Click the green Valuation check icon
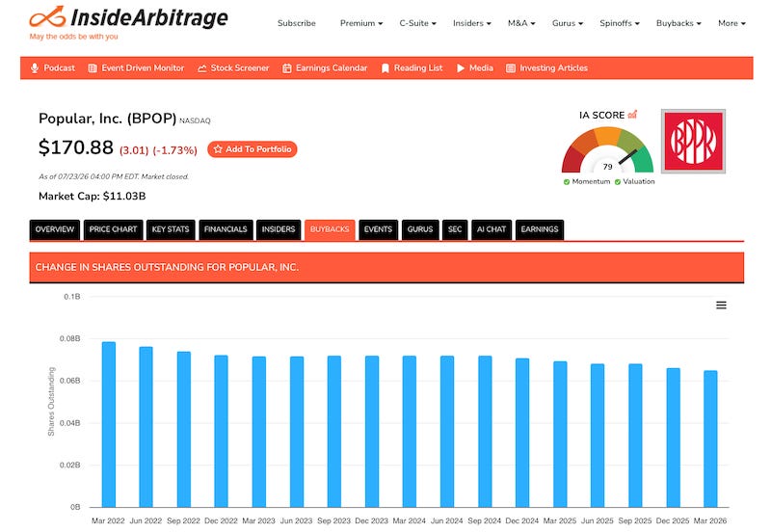Screen dimensions: 771x532 618,182
